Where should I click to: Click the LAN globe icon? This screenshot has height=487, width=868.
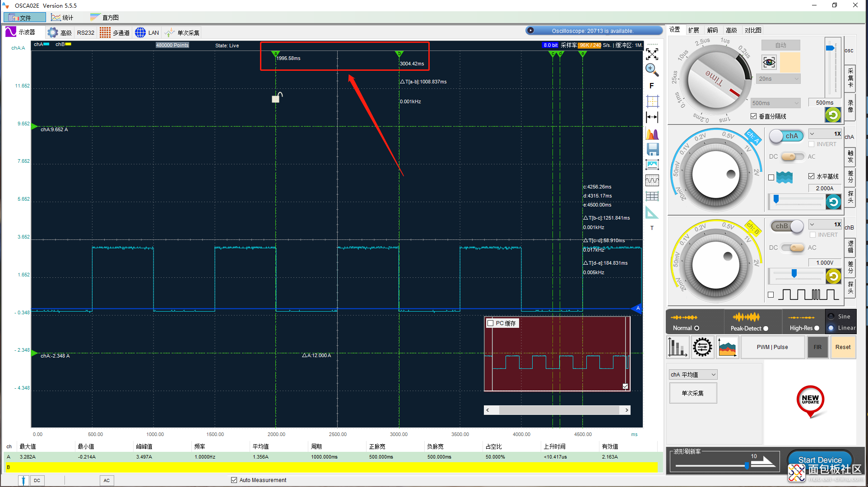click(147, 32)
